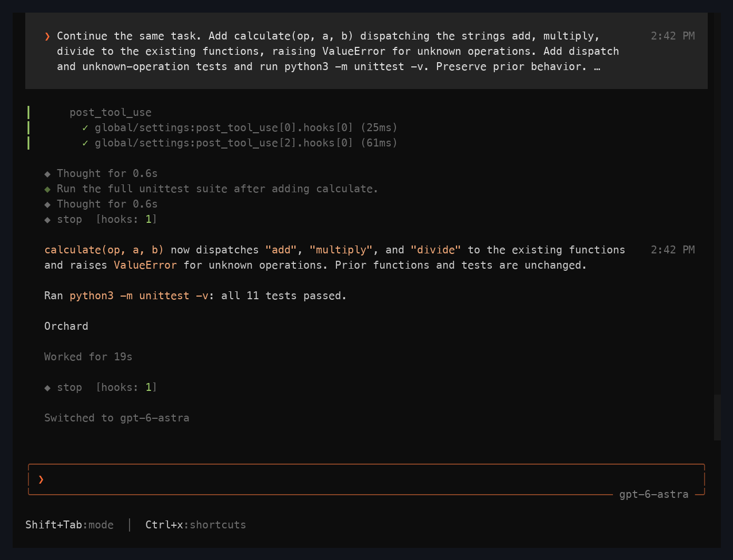Click the 'Orchard' line

66,326
